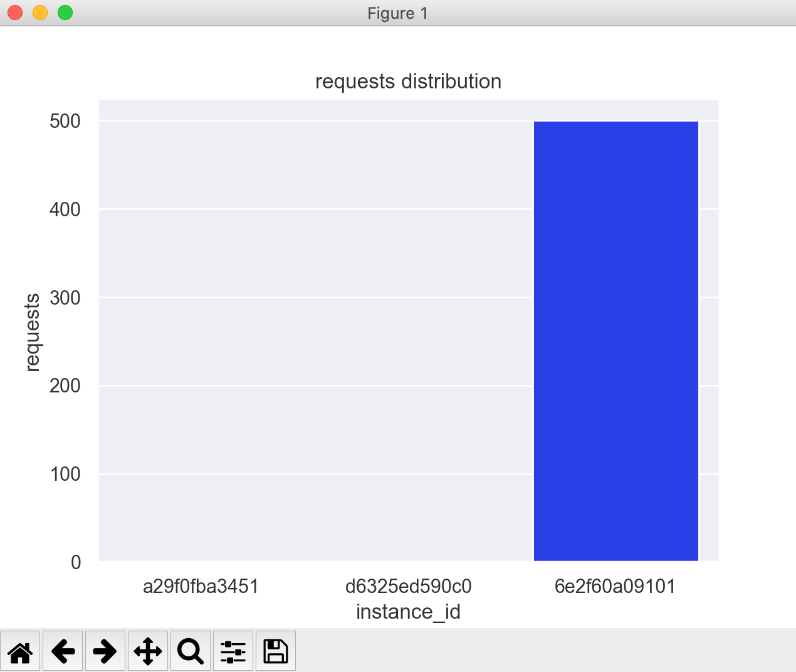Open Configure subplots sliders icon
796x672 pixels.
coord(233,651)
